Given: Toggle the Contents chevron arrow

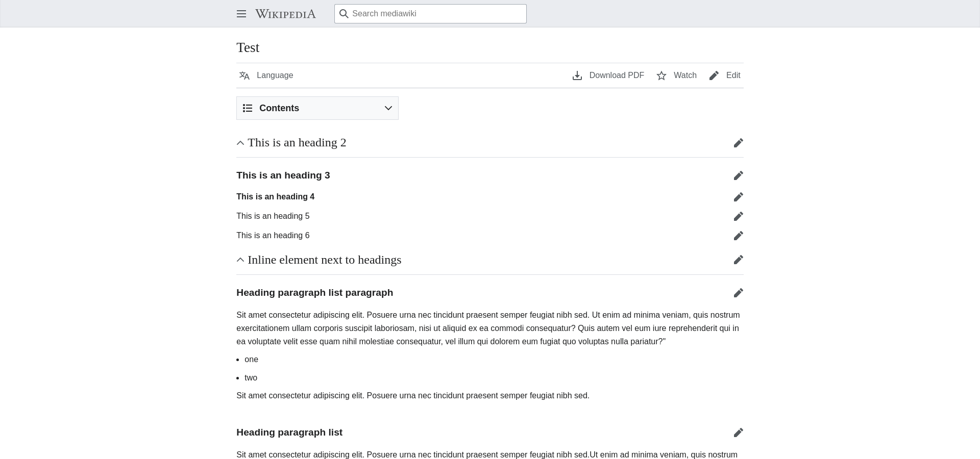Looking at the screenshot, I should click(x=388, y=108).
